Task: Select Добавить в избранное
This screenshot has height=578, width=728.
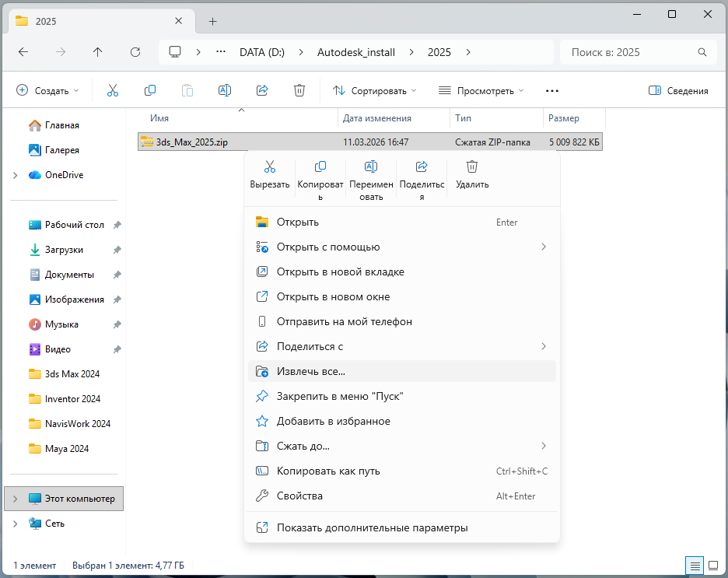Action: 402,421
